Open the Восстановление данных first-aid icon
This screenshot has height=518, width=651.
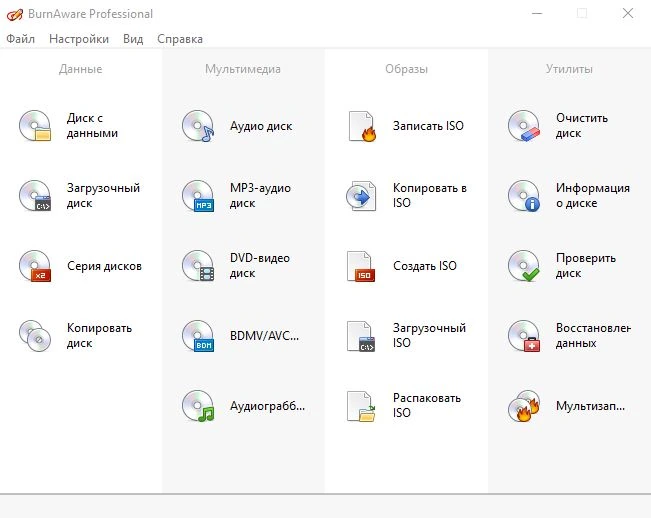point(524,336)
